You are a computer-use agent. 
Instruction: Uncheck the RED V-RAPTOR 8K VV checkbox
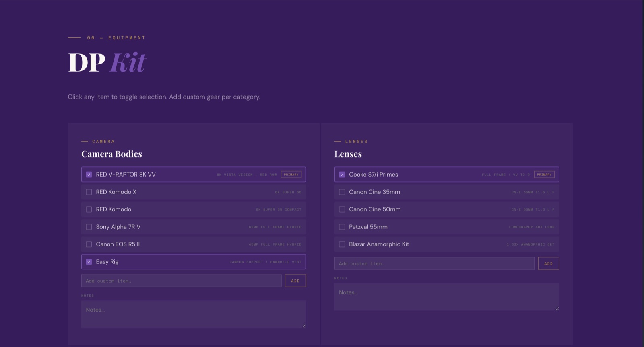click(89, 175)
